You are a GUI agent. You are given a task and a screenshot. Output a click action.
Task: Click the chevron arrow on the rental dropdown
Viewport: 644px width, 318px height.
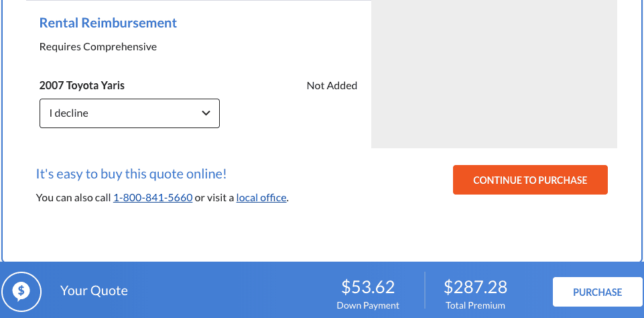[206, 113]
